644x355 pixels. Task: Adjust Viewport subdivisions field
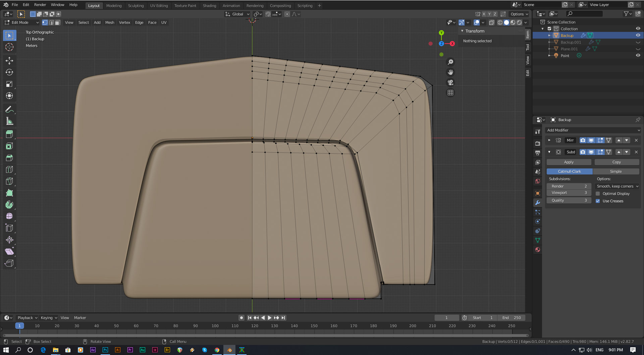569,193
